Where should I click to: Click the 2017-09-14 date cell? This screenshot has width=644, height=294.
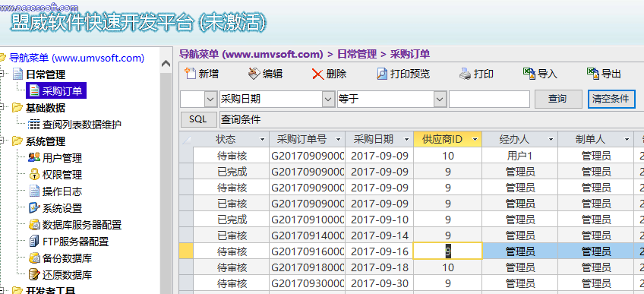(x=380, y=236)
